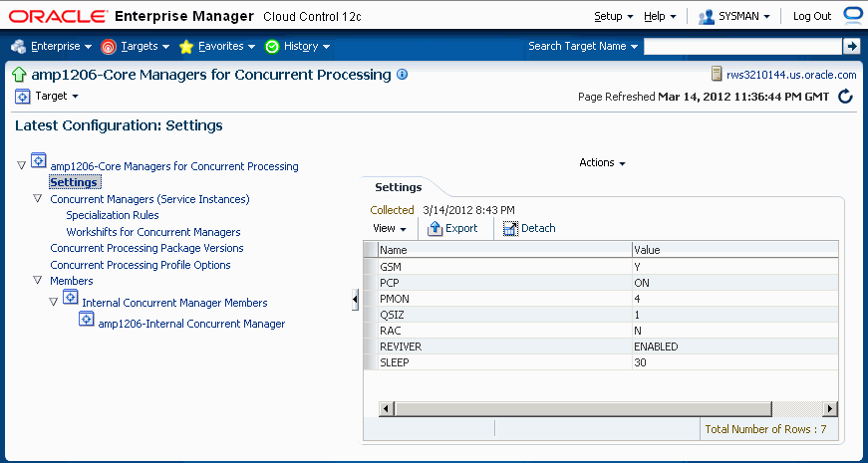Click the Oracle Enterprise Manager logo
Image resolution: width=868 pixels, height=463 pixels.
coord(131,16)
